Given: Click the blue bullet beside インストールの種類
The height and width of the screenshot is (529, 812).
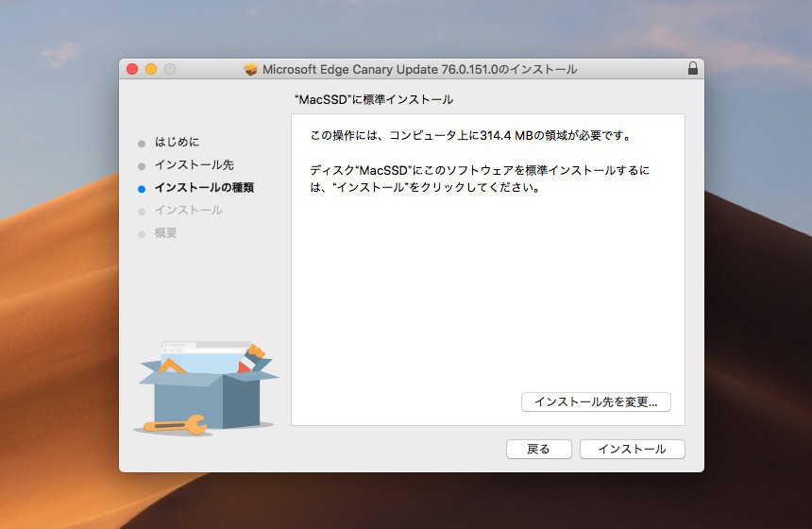Looking at the screenshot, I should (x=142, y=189).
